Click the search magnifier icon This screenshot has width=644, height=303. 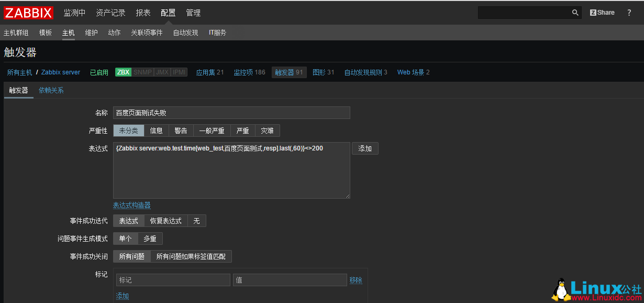tap(575, 12)
